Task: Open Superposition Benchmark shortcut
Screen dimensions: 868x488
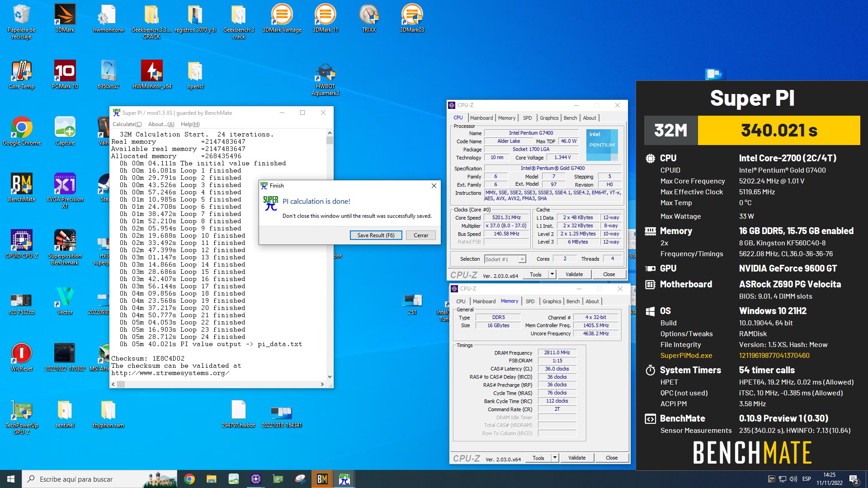Action: click(65, 247)
